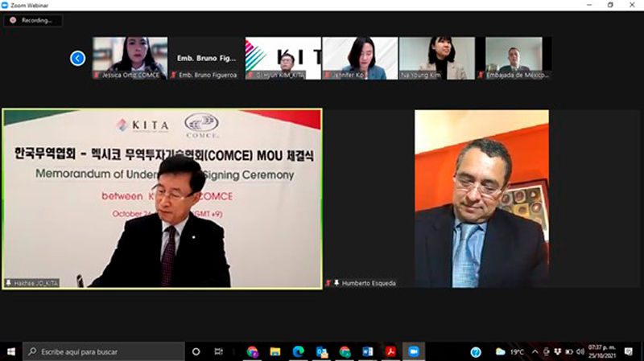This screenshot has width=644, height=361.
Task: Open the Windows notification center icon
Action: point(629,351)
